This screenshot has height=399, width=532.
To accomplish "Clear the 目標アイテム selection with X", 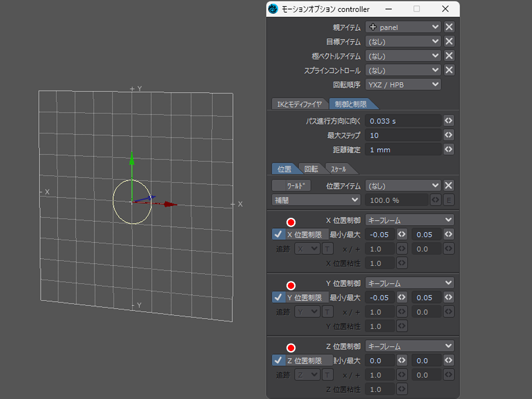I will click(x=449, y=41).
